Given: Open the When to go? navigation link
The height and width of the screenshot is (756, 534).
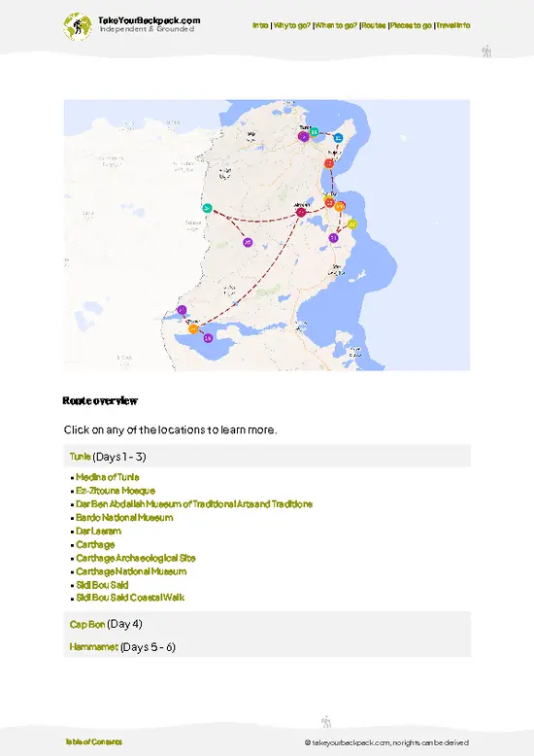Looking at the screenshot, I should [336, 25].
